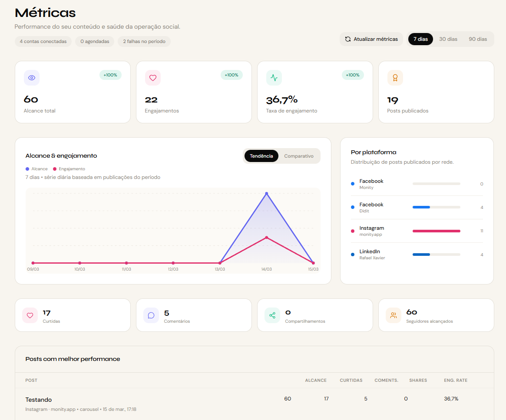Click the pulse icon on Taxa de engajamento
The image size is (506, 420).
[x=274, y=78]
